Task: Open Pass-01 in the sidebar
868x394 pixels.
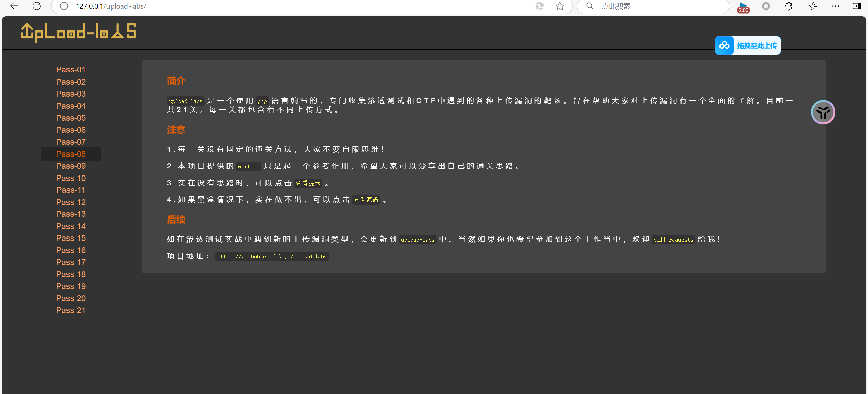Action: pyautogui.click(x=71, y=70)
